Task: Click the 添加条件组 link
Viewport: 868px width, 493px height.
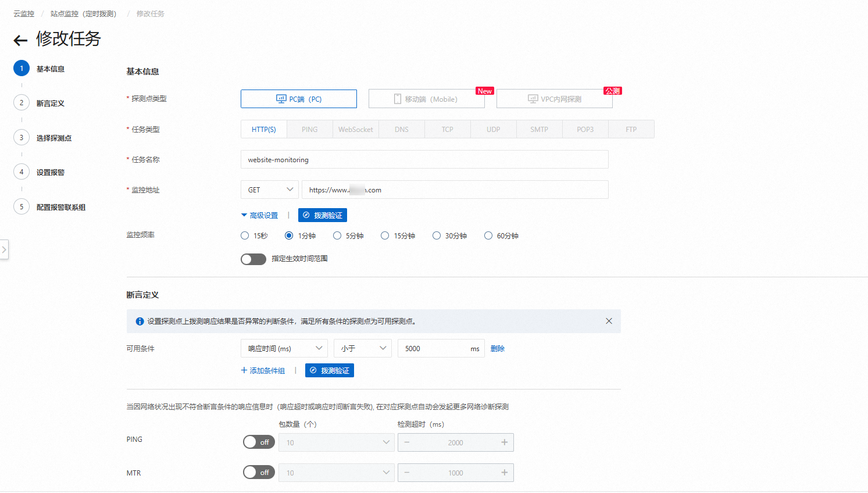Action: tap(263, 370)
